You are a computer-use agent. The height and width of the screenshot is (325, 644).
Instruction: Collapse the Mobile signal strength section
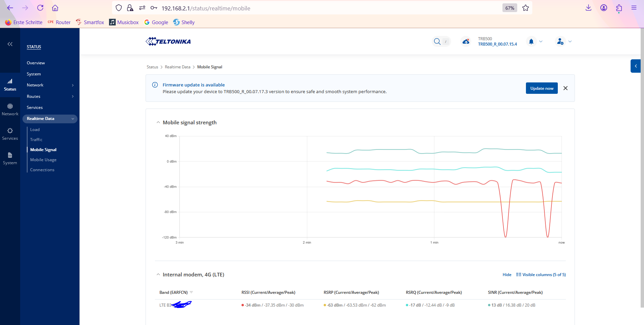158,123
